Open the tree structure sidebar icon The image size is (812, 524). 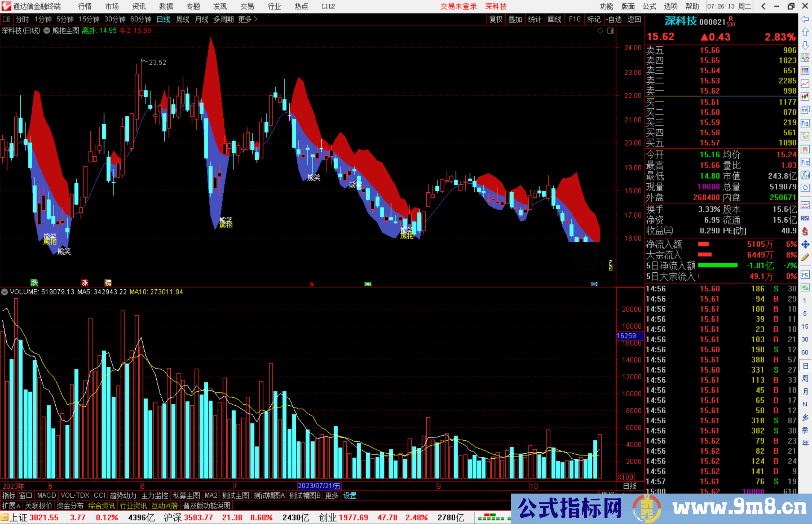(805, 136)
